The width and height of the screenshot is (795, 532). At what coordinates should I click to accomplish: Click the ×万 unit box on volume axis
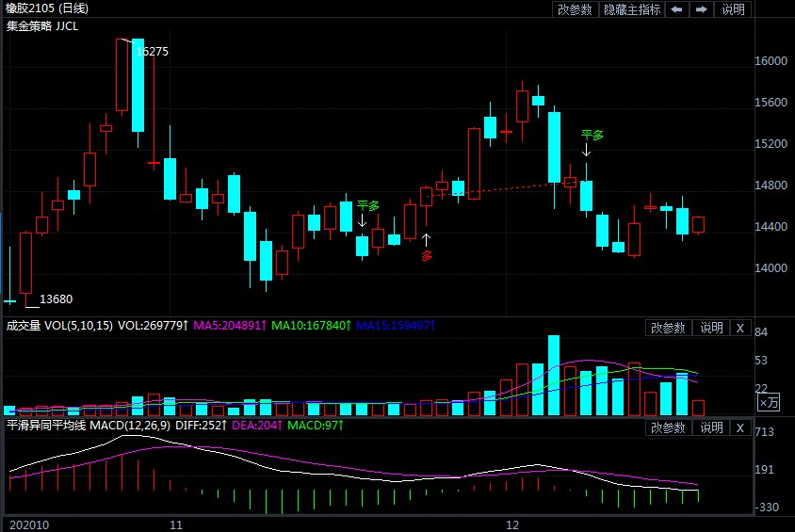(x=769, y=402)
